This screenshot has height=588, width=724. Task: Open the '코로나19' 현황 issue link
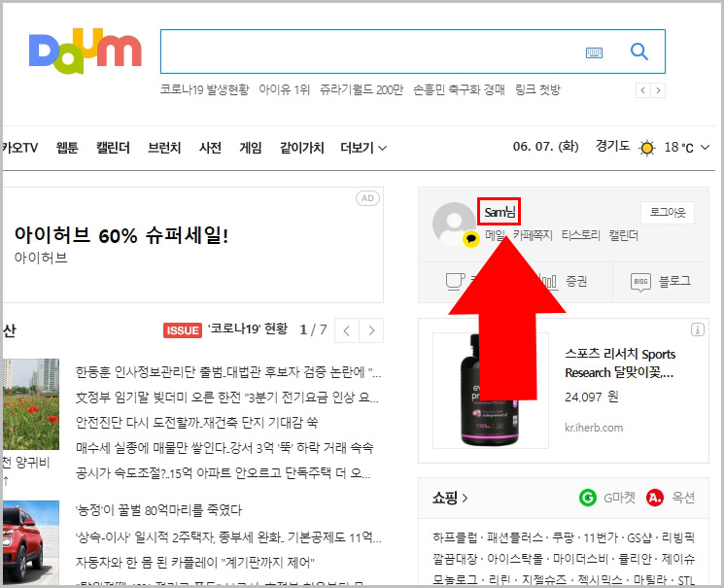248,329
